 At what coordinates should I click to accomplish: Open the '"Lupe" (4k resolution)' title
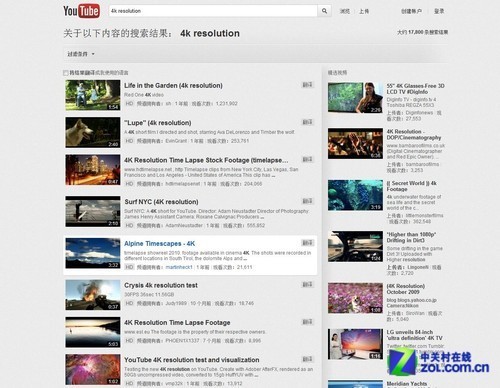click(158, 123)
